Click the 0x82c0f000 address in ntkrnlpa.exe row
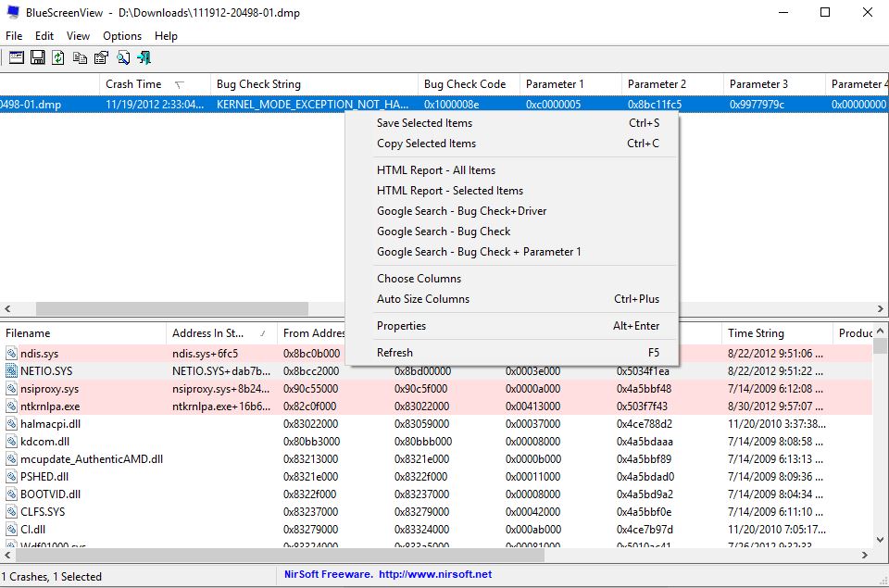The height and width of the screenshot is (588, 889). tap(309, 406)
